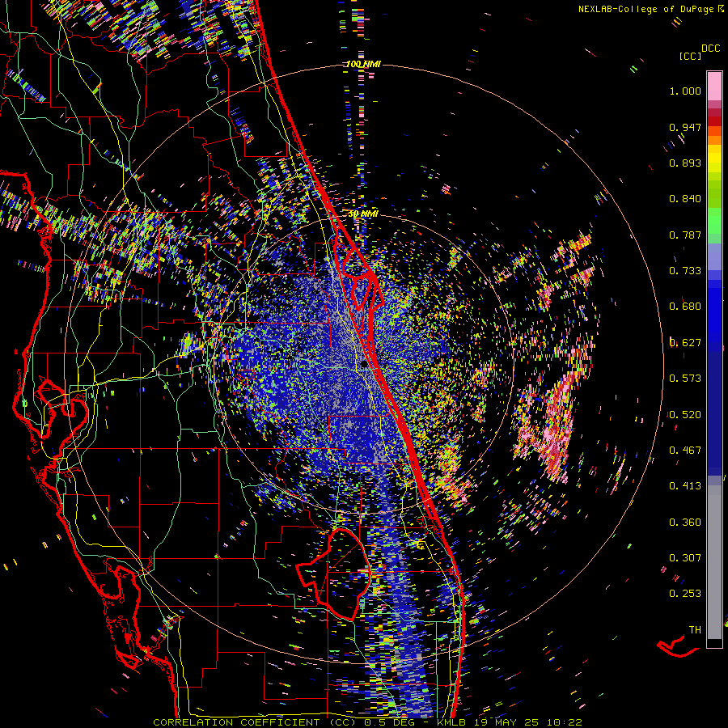
Task: Click the 10:22 timestamp
Action: tap(564, 722)
